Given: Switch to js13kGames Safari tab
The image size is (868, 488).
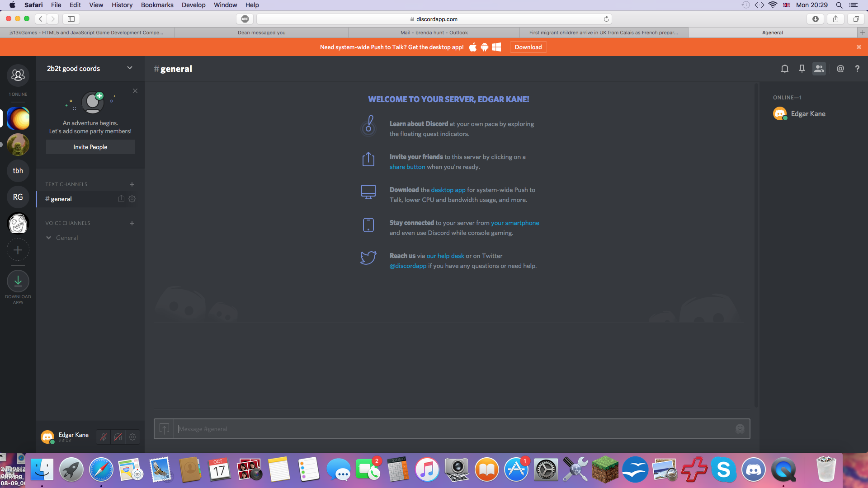Looking at the screenshot, I should tap(86, 33).
